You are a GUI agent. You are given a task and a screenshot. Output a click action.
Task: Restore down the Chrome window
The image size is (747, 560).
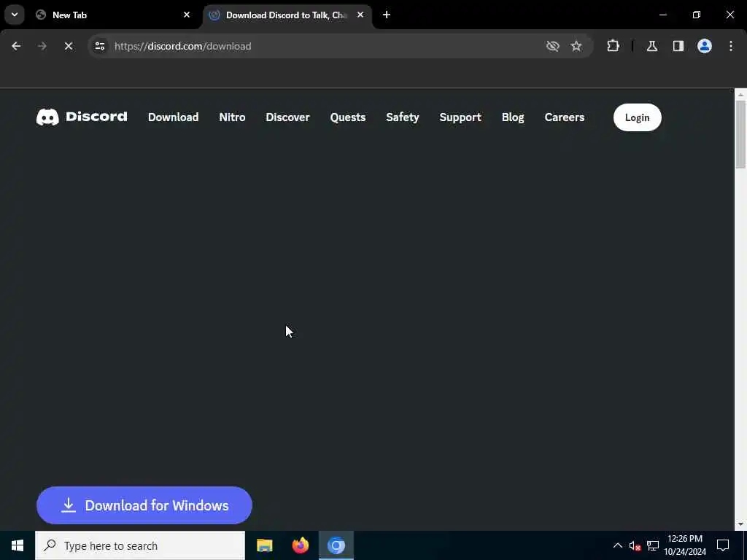[697, 15]
